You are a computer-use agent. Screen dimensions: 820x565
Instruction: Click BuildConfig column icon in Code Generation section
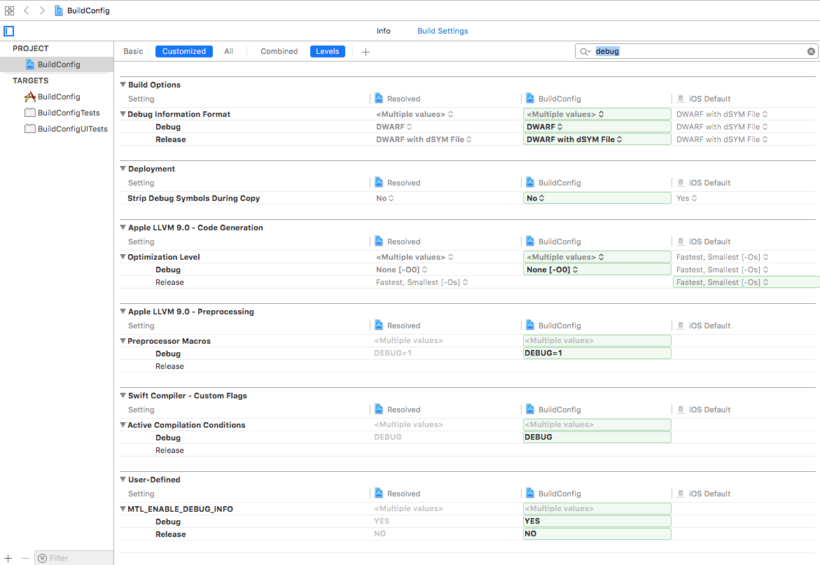click(530, 241)
